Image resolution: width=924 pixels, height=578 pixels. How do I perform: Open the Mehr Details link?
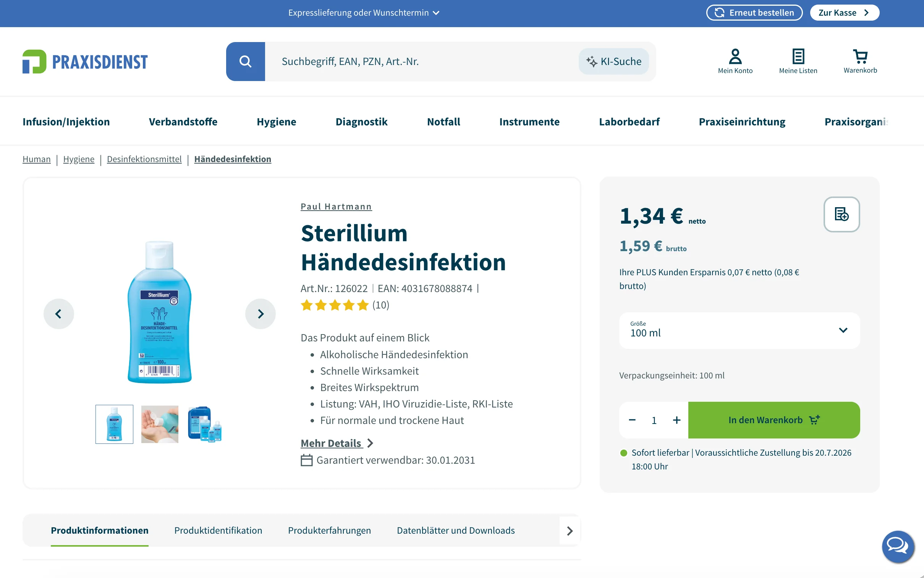[337, 443]
